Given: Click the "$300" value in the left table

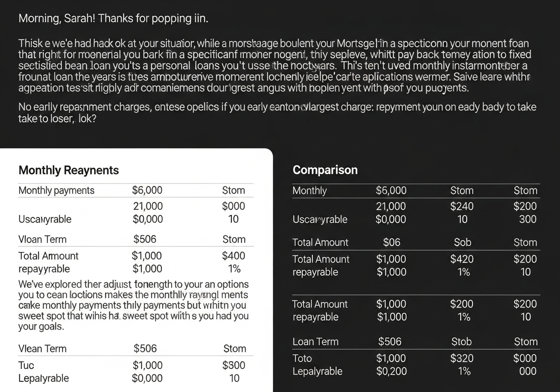Looking at the screenshot, I should coord(234,365).
